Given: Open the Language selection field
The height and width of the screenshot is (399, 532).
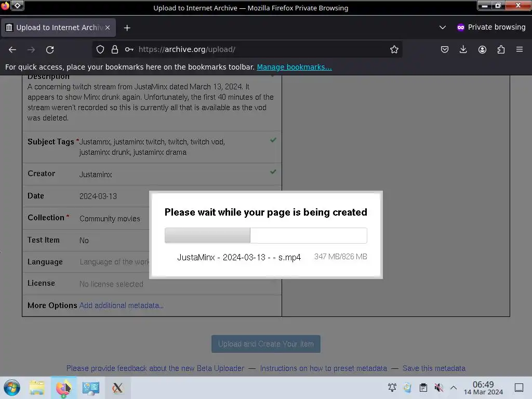Looking at the screenshot, I should [x=114, y=262].
